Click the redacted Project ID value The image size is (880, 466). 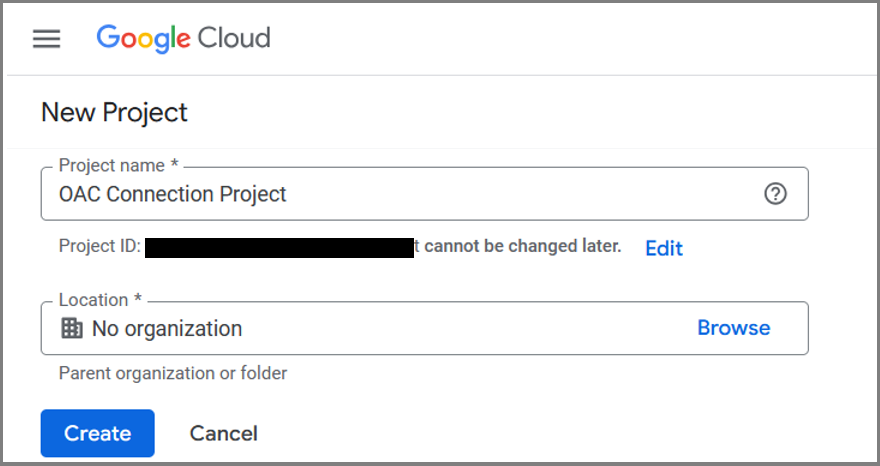(x=279, y=247)
